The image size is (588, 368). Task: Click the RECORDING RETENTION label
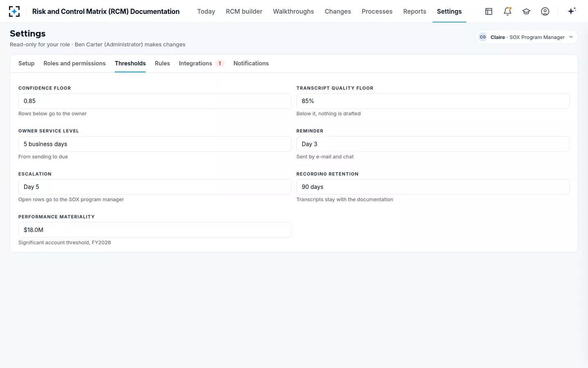point(327,174)
